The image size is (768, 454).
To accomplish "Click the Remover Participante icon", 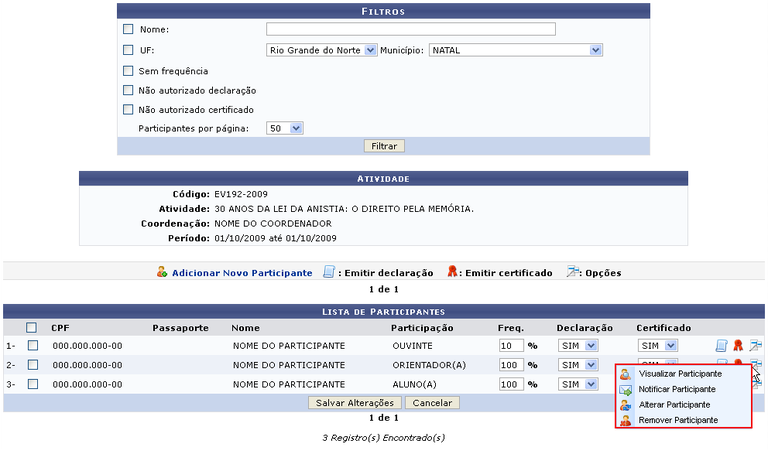I will pos(626,420).
